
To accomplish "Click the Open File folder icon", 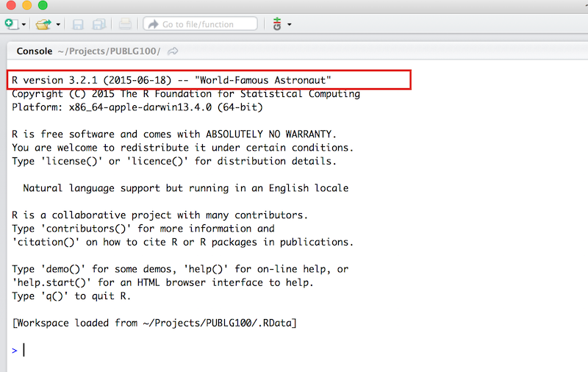I will pos(44,24).
